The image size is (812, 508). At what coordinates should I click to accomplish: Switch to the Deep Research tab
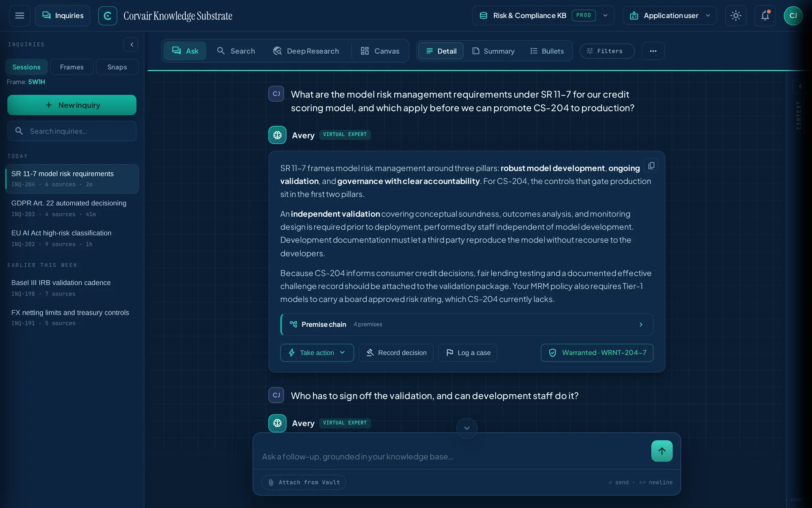[306, 51]
